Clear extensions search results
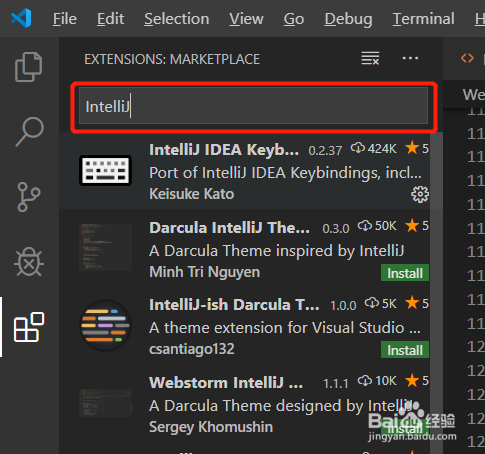This screenshot has width=485, height=454. tap(370, 58)
